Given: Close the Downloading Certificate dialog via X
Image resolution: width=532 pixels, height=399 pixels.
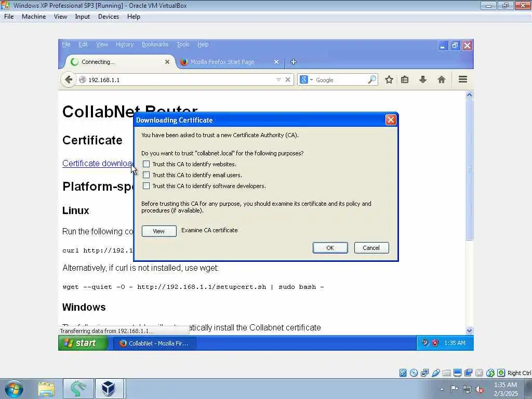Looking at the screenshot, I should coord(391,120).
